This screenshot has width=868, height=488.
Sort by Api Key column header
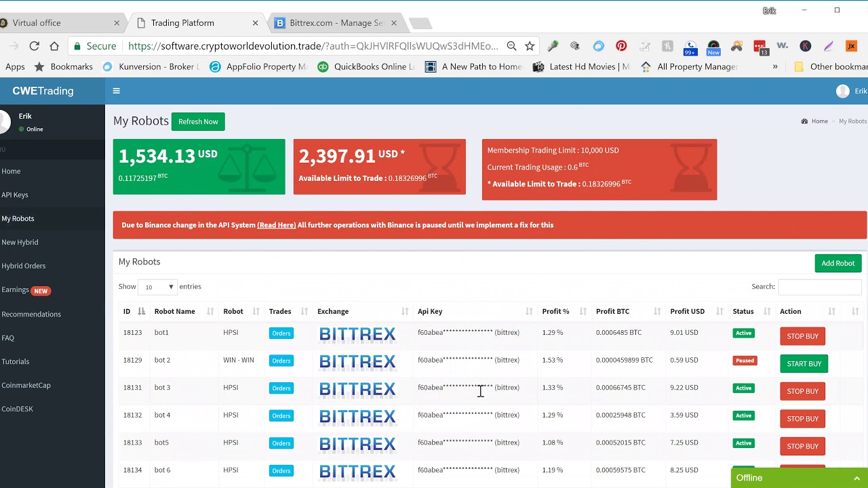(x=475, y=311)
